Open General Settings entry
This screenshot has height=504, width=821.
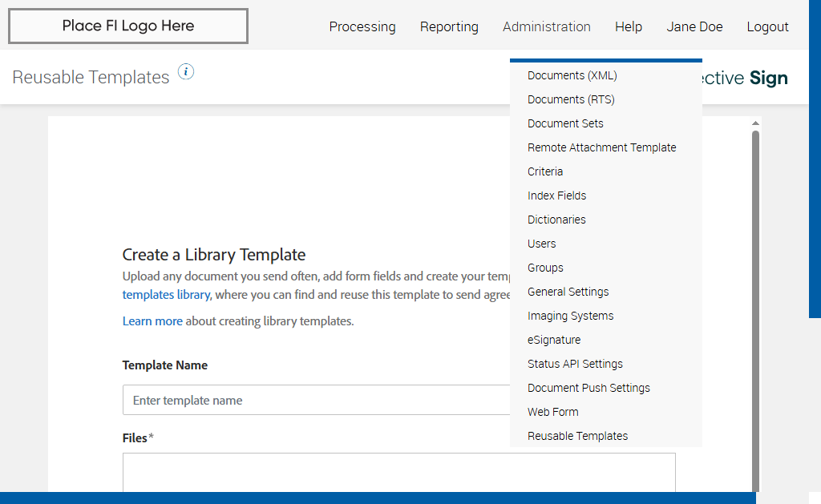(x=568, y=292)
